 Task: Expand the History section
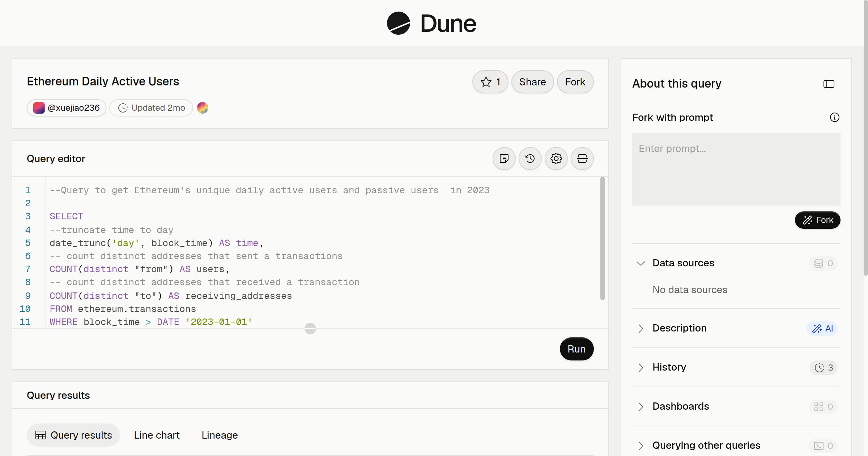point(641,367)
